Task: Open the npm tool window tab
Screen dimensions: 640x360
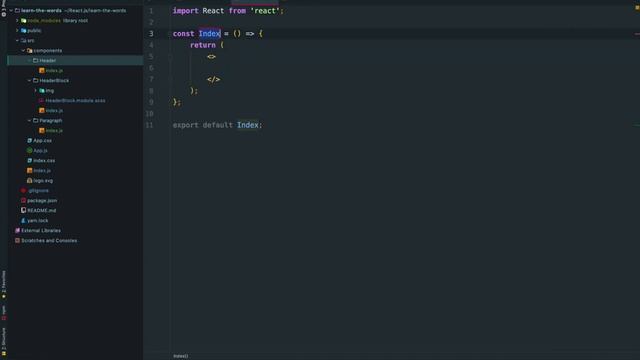Action: click(x=4, y=313)
